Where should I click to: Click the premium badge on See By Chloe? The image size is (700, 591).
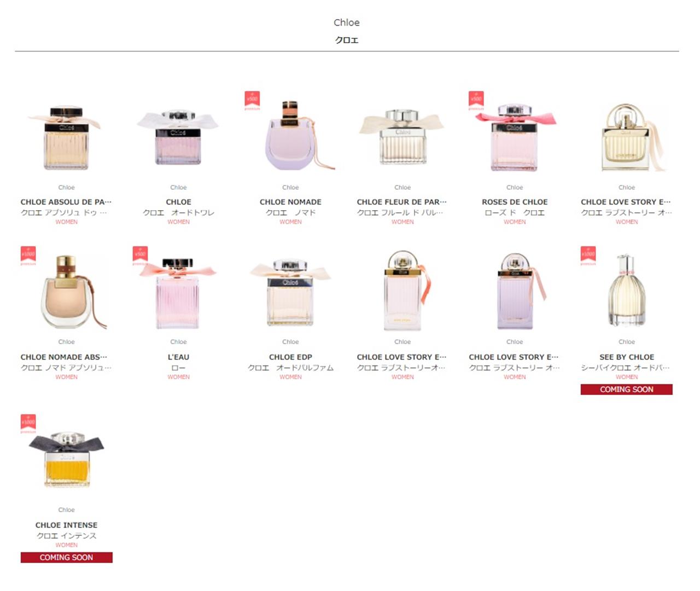tap(588, 256)
